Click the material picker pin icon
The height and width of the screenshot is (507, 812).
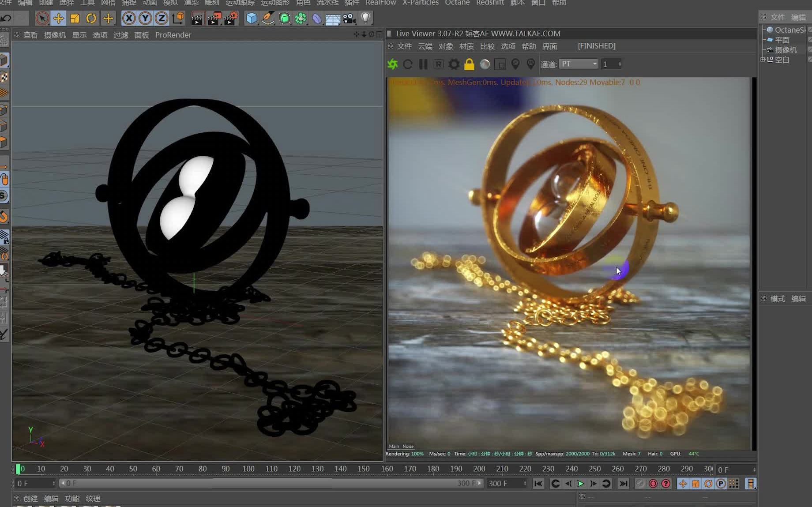531,64
